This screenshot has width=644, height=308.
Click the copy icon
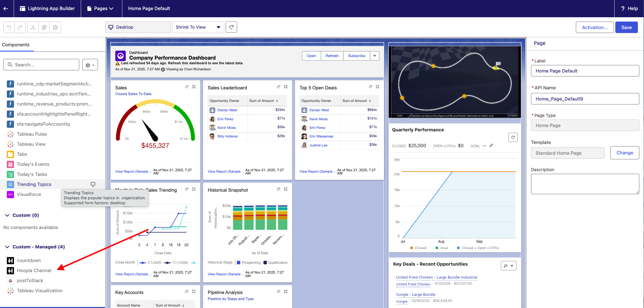click(44, 27)
